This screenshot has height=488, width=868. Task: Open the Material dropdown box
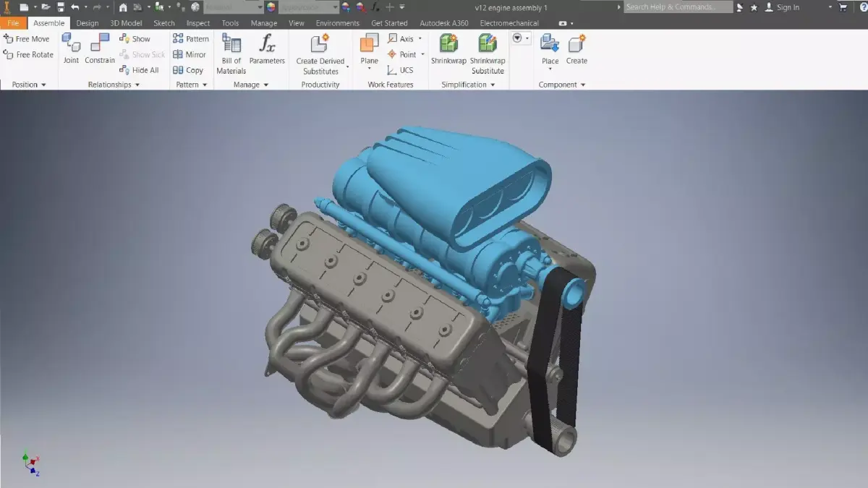(234, 7)
